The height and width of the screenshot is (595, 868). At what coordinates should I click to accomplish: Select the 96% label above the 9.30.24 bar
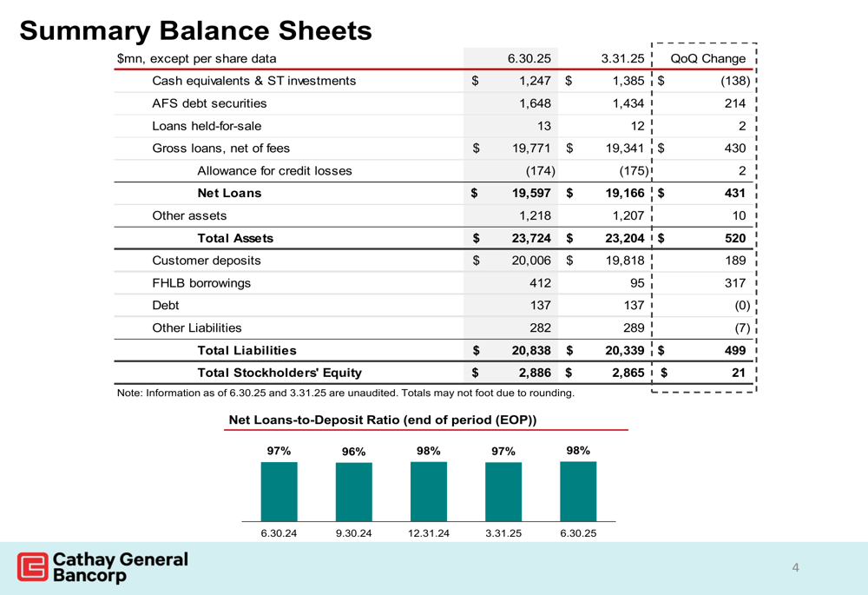pyautogui.click(x=354, y=452)
